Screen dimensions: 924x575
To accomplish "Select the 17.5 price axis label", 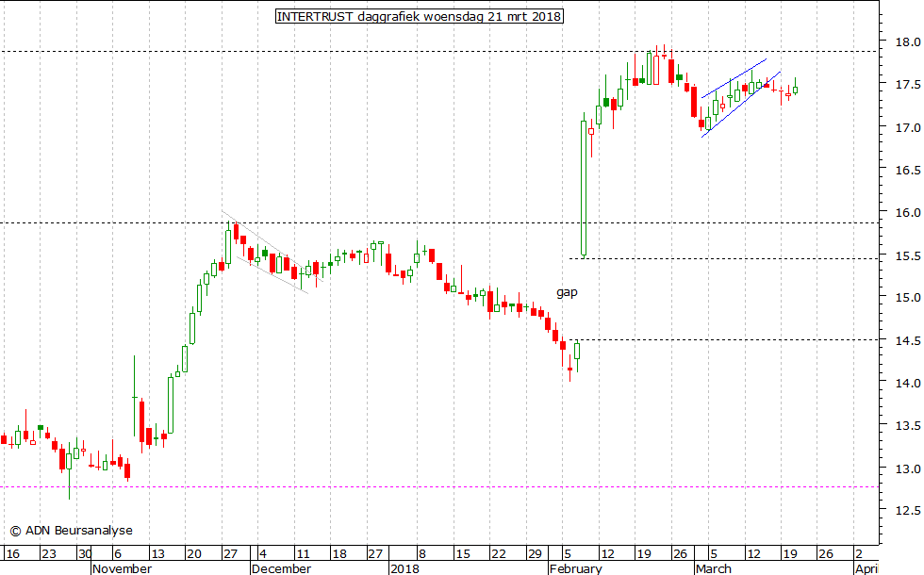I will click(x=907, y=84).
